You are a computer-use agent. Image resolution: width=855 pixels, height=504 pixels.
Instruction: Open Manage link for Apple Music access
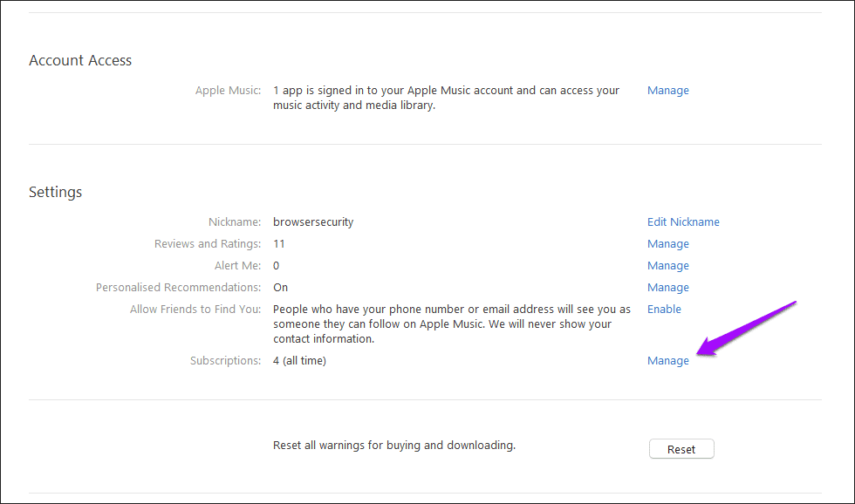coord(668,91)
